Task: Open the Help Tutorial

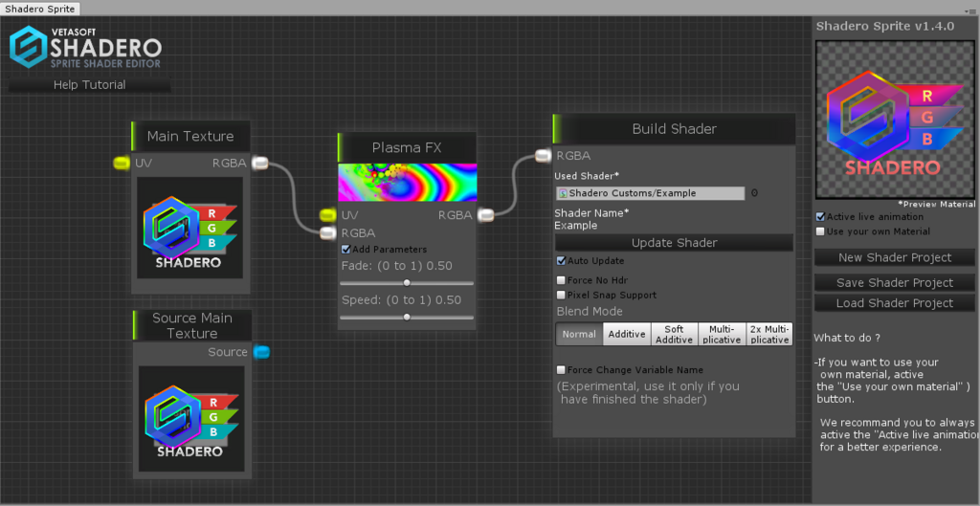Action: click(89, 85)
